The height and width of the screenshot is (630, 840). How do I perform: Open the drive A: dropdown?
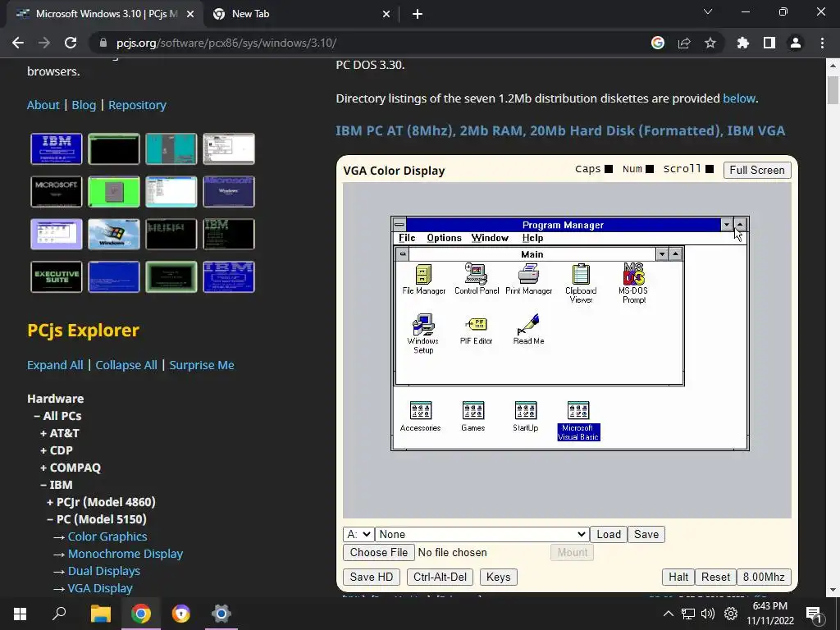[x=358, y=534]
